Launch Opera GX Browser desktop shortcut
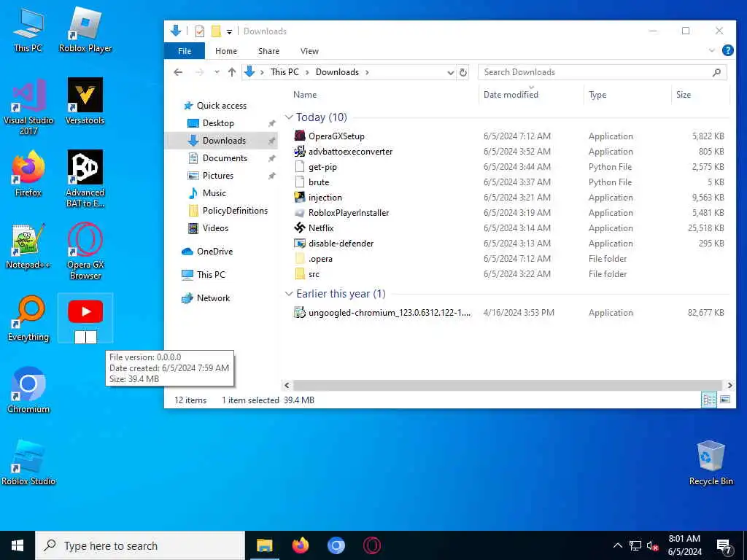 click(85, 251)
